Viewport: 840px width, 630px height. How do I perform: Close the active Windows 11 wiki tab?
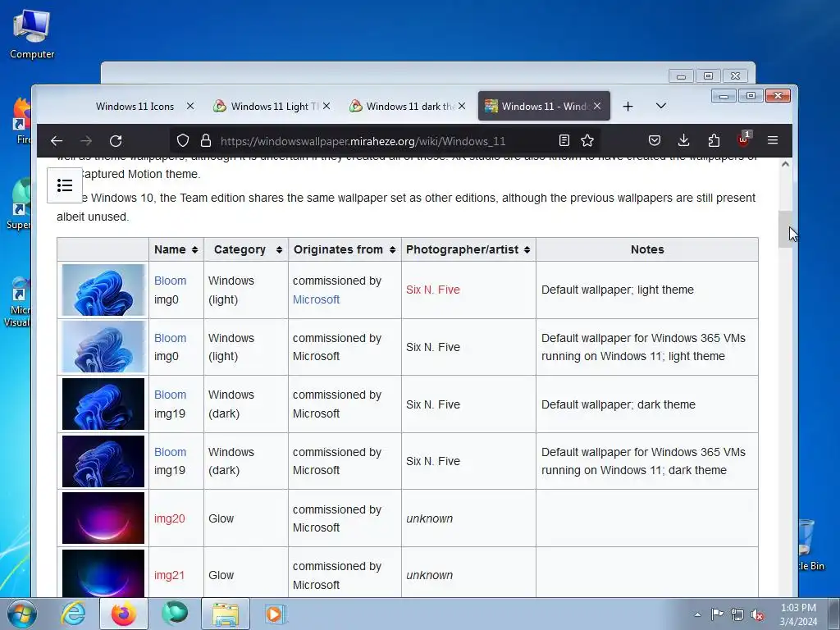[x=597, y=106]
